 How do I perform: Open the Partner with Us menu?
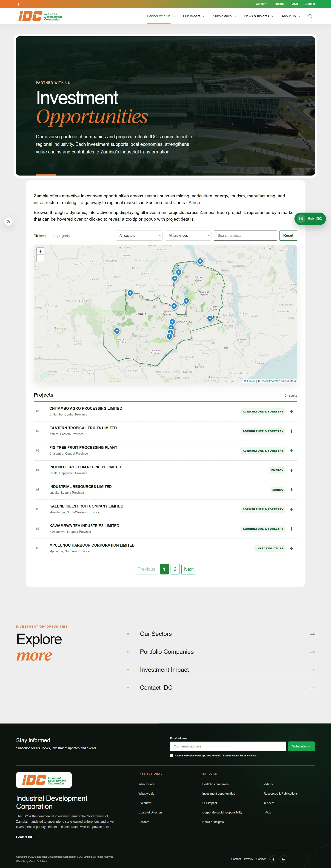point(161,16)
